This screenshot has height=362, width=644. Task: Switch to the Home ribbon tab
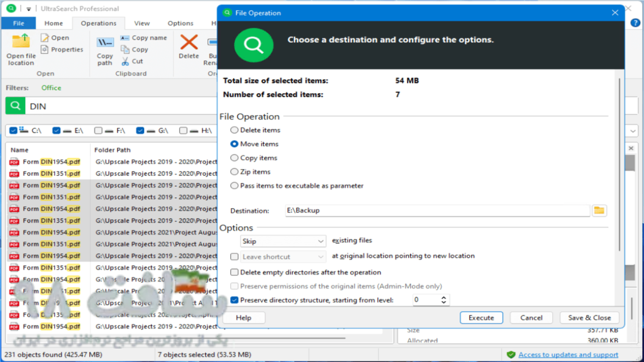pos(53,23)
